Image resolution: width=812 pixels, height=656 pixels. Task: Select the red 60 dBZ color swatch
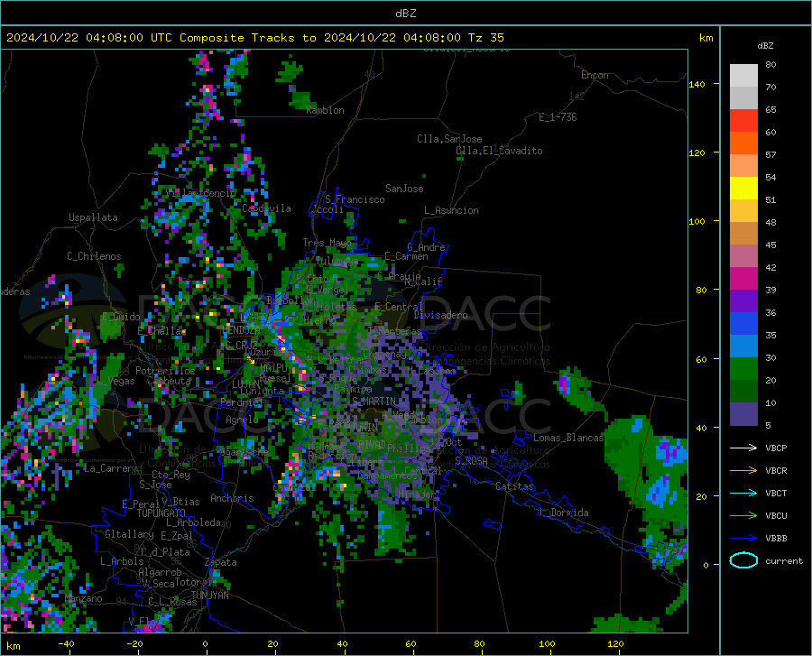[743, 121]
